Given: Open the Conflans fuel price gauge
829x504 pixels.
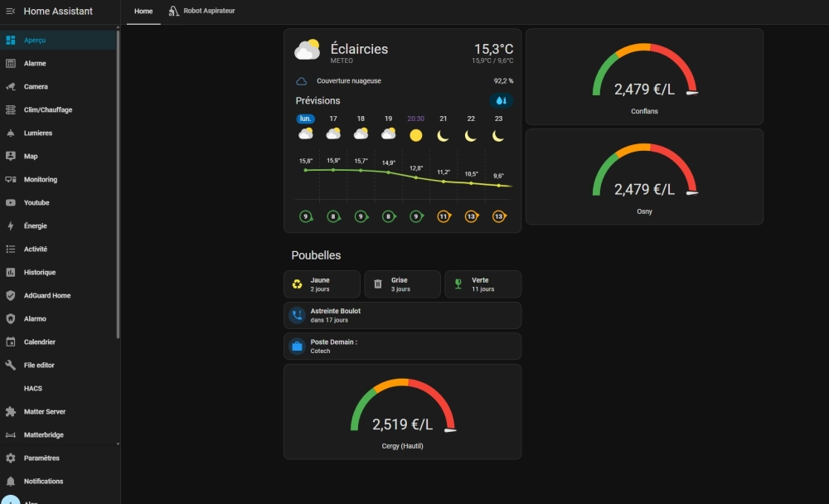Looking at the screenshot, I should point(644,77).
